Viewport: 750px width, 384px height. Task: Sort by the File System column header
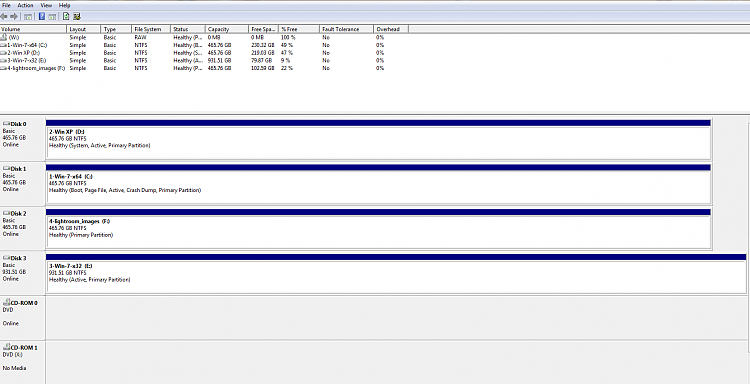(x=151, y=29)
